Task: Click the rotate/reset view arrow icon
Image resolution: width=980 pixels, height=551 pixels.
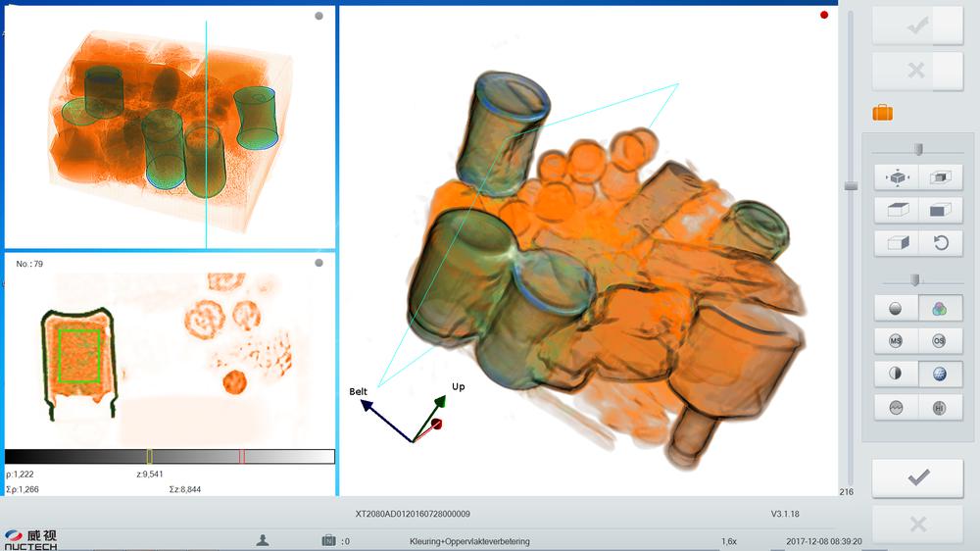Action: 940,243
